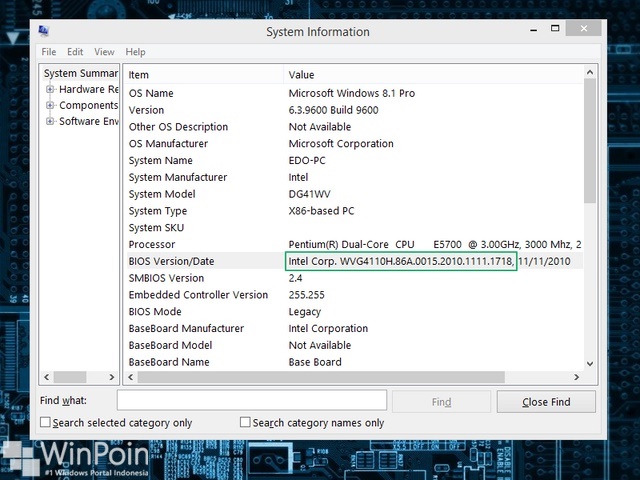The image size is (640, 480).
Task: Select the Other OS Description row
Action: (353, 127)
